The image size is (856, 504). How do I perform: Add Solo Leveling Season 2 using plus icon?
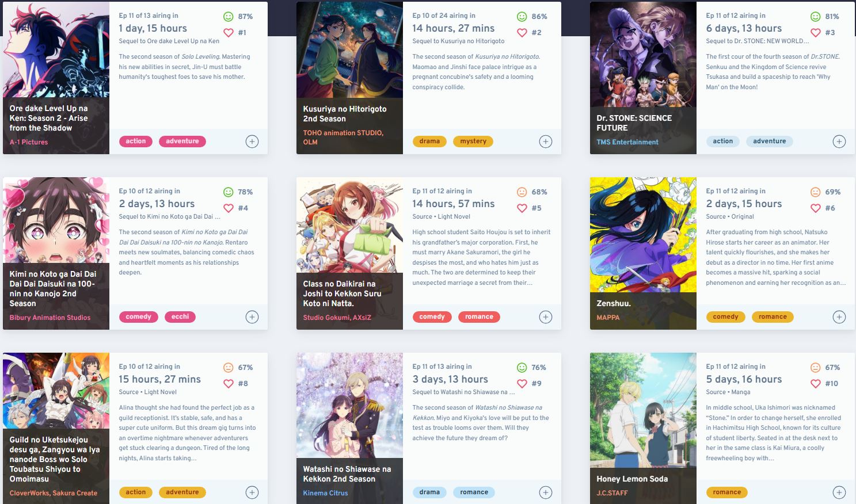(252, 142)
